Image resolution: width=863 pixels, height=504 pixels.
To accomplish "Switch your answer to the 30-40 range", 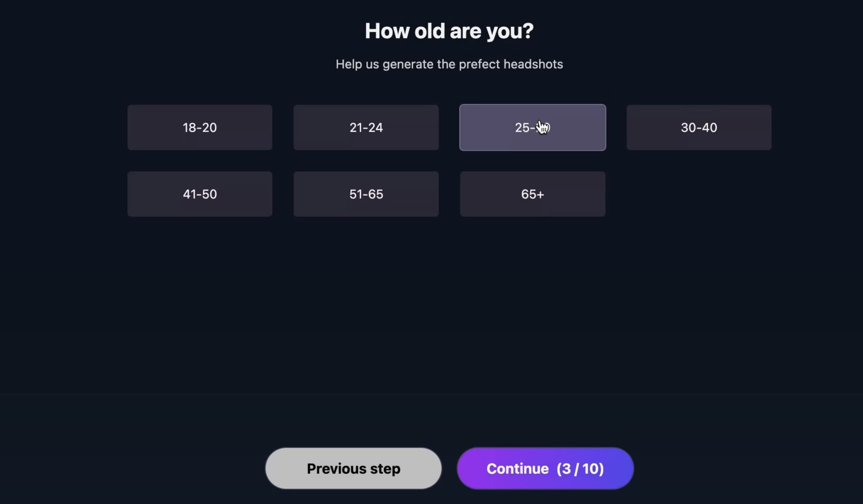I will [x=698, y=127].
